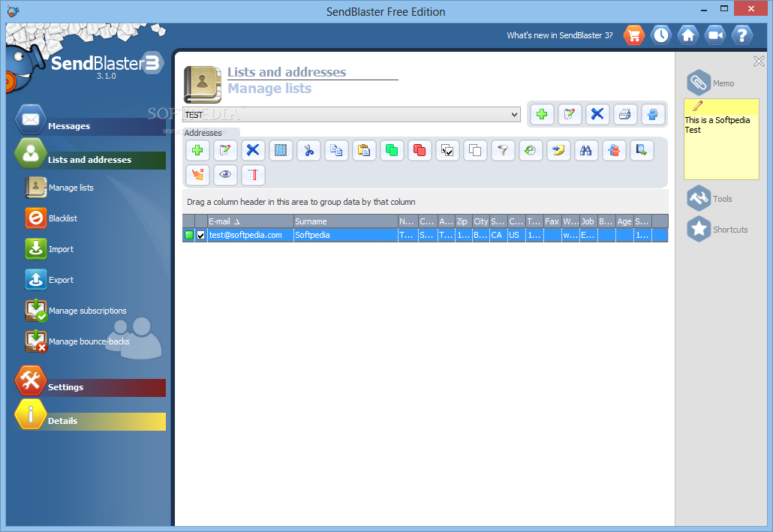Click the green refresh gauge icon
Screen dimensions: 773x532
[x=531, y=150]
